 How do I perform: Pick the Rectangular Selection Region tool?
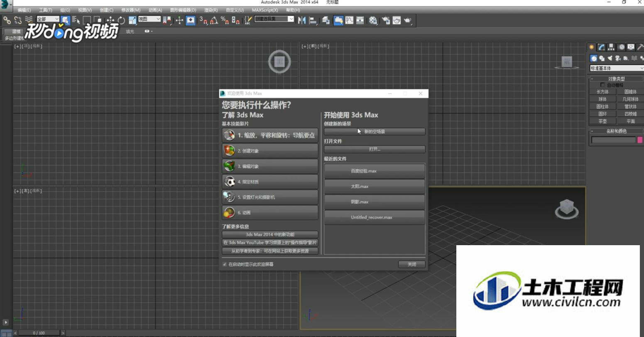(87, 20)
